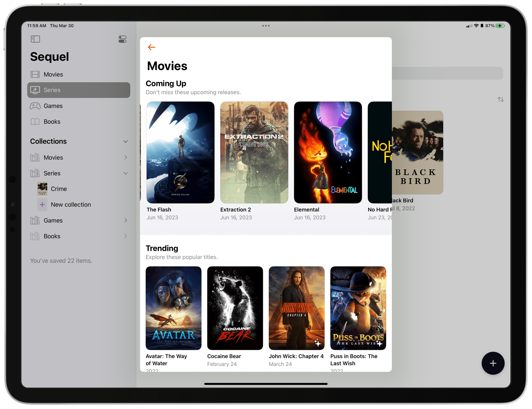The height and width of the screenshot is (409, 532).
Task: Click the back arrow button
Action: pyautogui.click(x=152, y=48)
